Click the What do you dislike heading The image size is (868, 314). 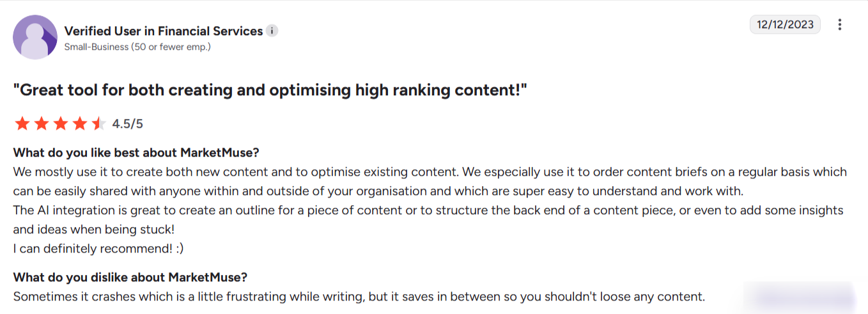click(130, 278)
